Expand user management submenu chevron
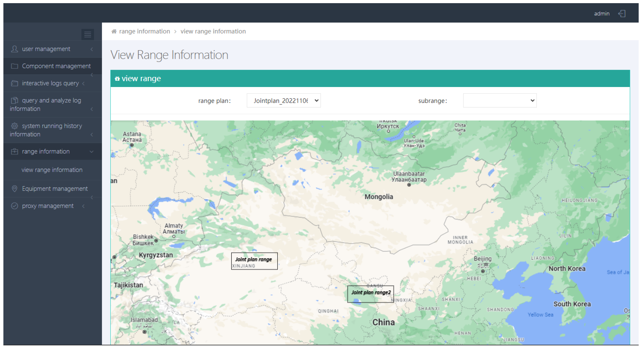Viewport: 644px width, 349px height. (92, 49)
